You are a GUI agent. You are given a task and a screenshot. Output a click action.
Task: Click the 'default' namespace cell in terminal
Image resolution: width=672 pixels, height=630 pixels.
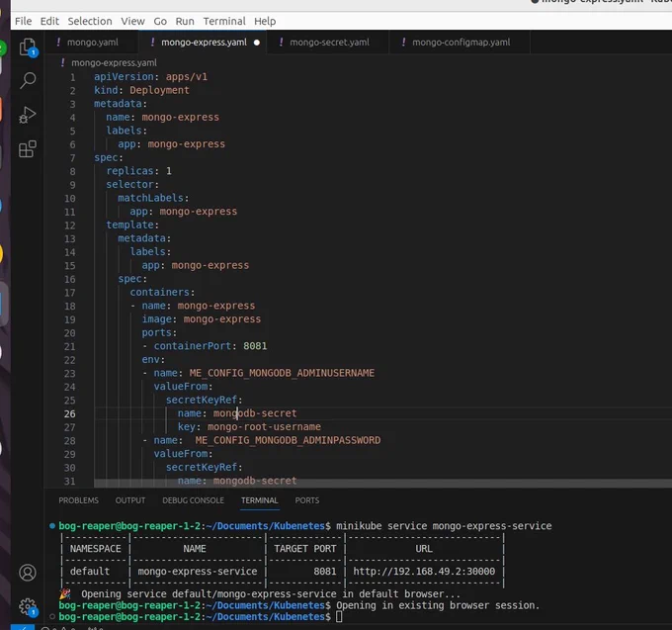point(90,572)
